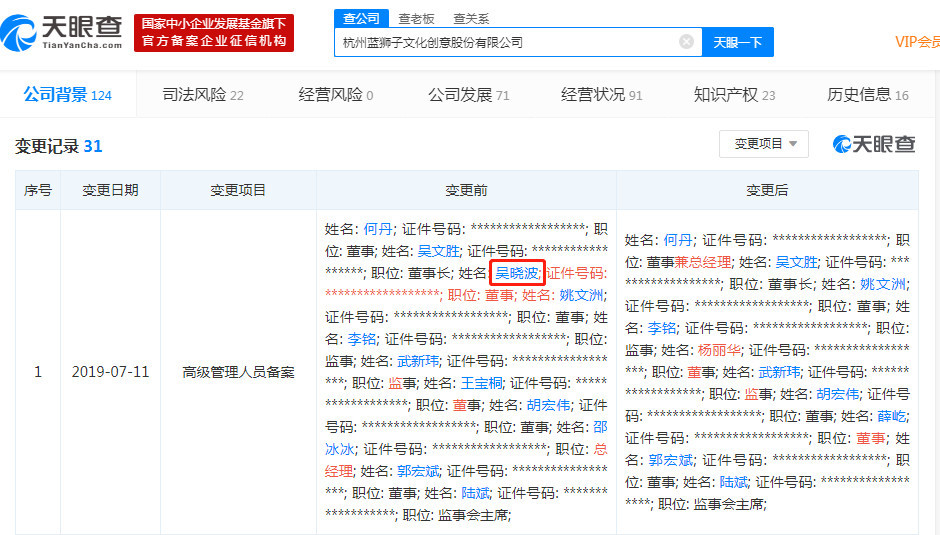Open the 王宝桐 name link
This screenshot has width=940, height=535.
pyautogui.click(x=482, y=383)
